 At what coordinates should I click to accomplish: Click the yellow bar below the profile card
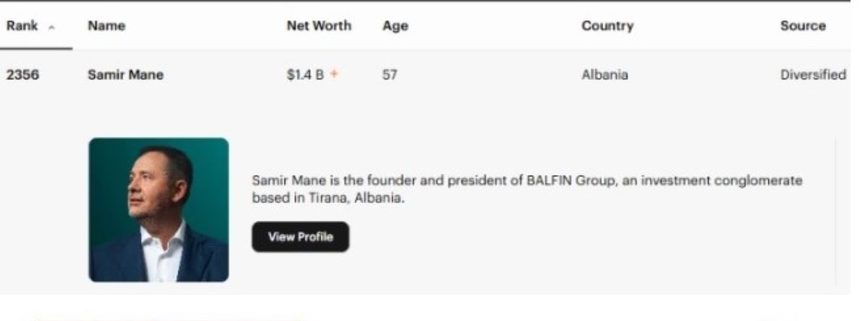pos(166,318)
